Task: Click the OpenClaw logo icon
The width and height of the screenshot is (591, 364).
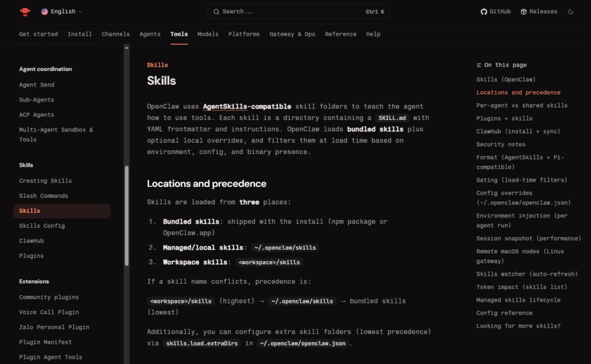Action: coord(25,12)
